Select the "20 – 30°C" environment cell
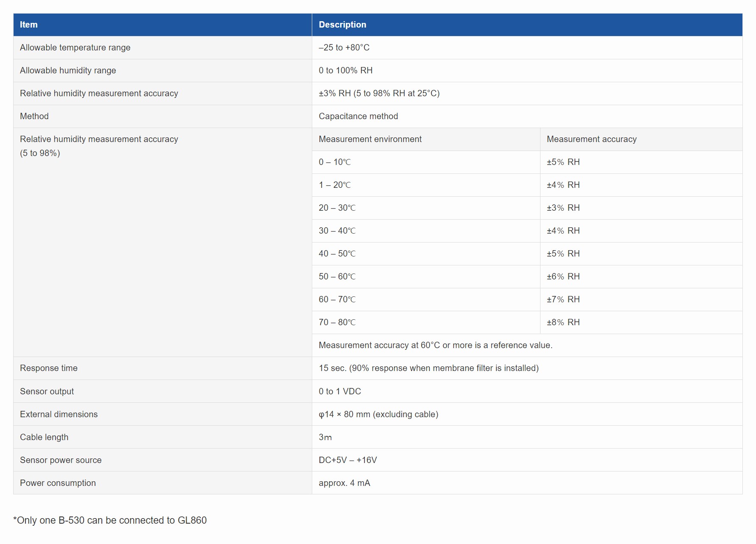 click(x=426, y=208)
